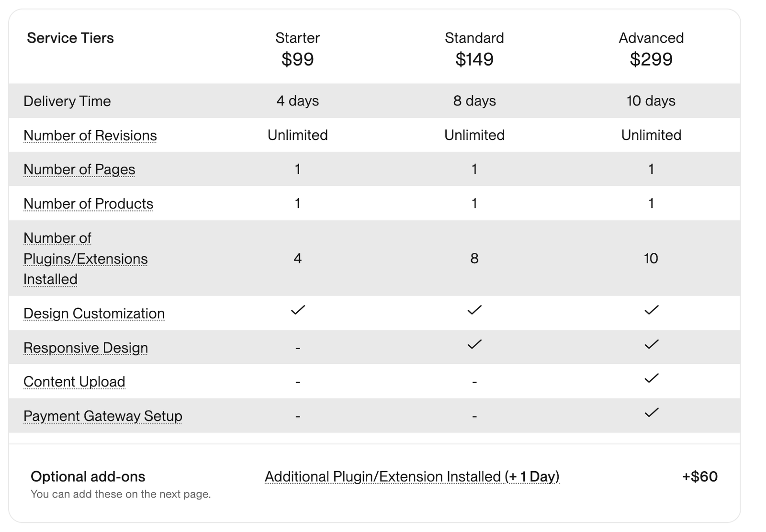Click the Advanced tier Design Customization checkmark
This screenshot has width=766, height=532.
[x=652, y=310]
